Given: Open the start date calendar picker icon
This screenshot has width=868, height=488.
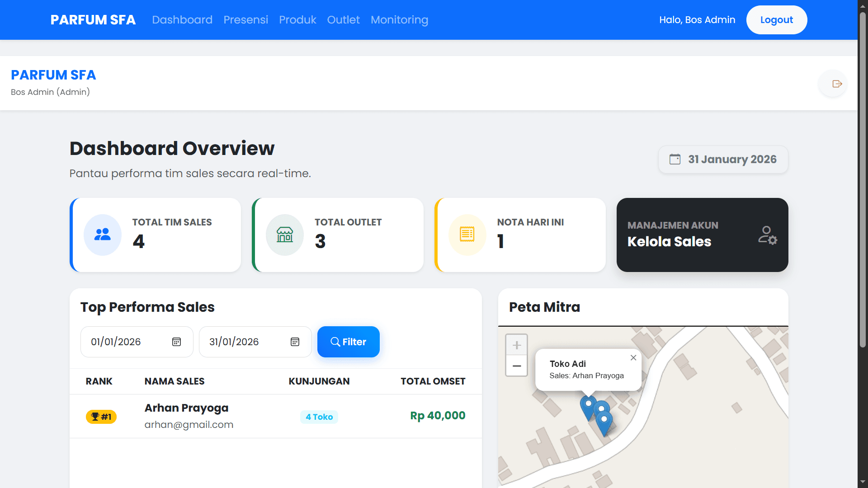Looking at the screenshot, I should (x=177, y=342).
